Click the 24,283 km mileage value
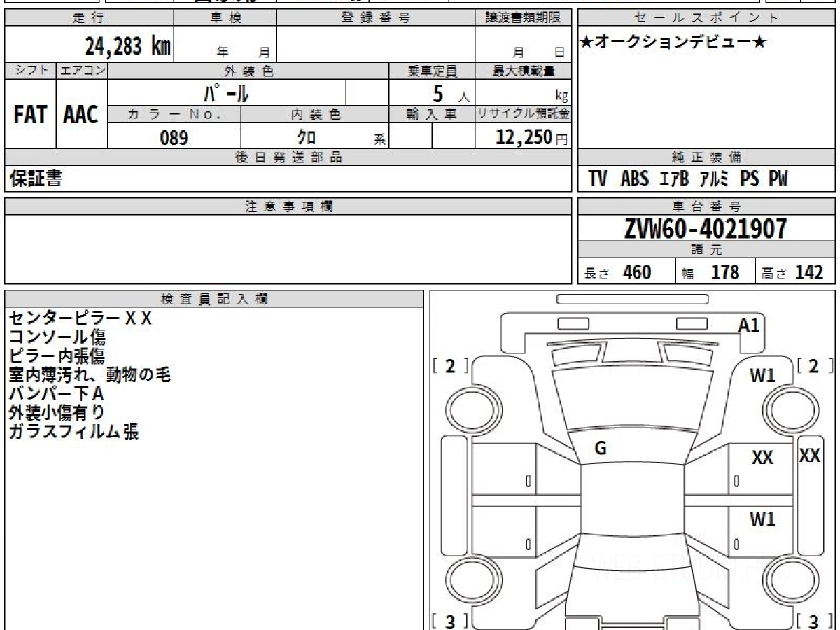 (128, 46)
